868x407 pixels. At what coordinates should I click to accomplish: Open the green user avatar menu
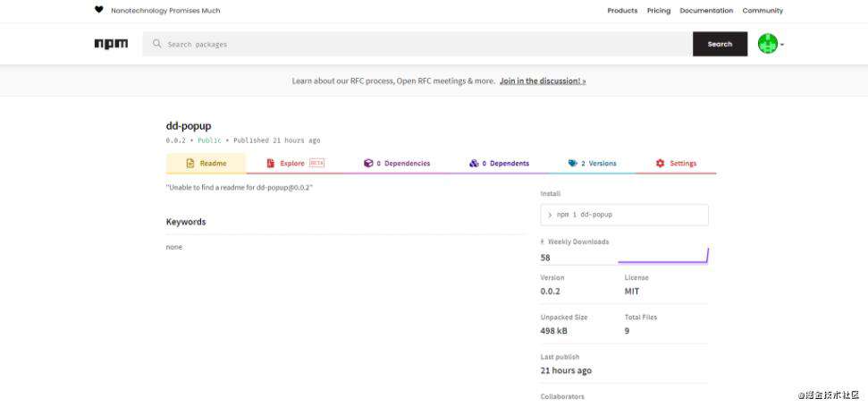tap(768, 44)
